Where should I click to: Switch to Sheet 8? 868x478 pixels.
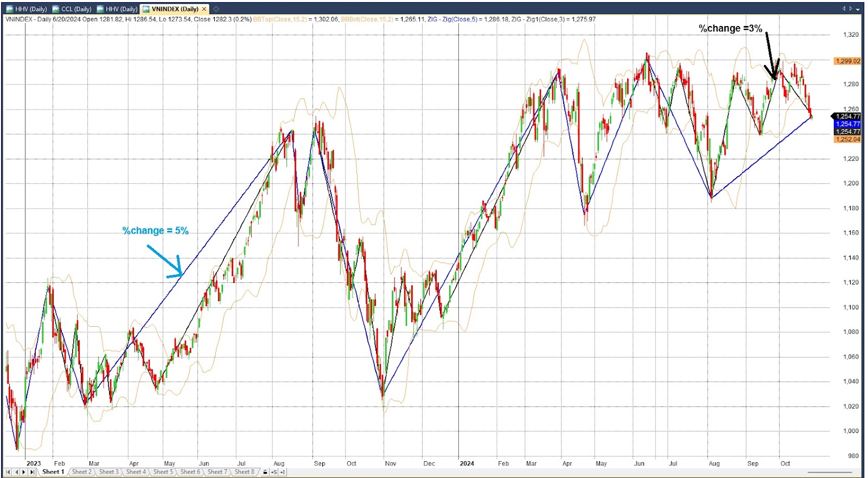244,472
